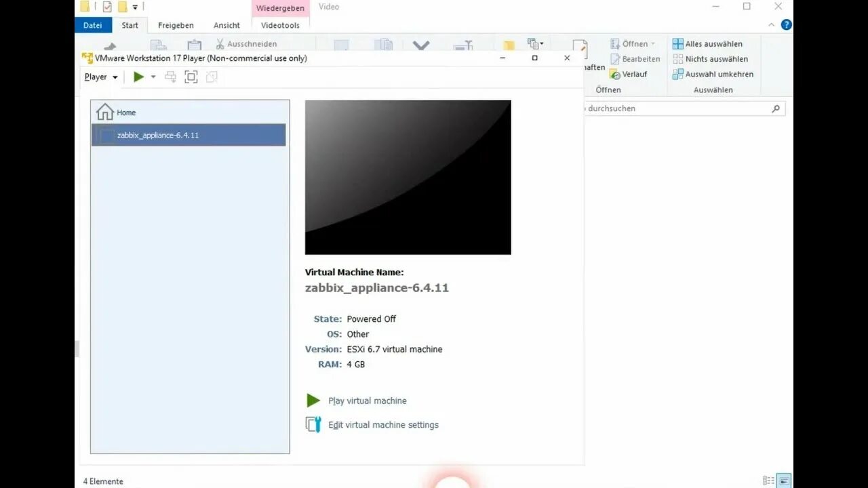This screenshot has width=868, height=488.
Task: Expand the Öffnen dropdown arrow
Action: (653, 44)
